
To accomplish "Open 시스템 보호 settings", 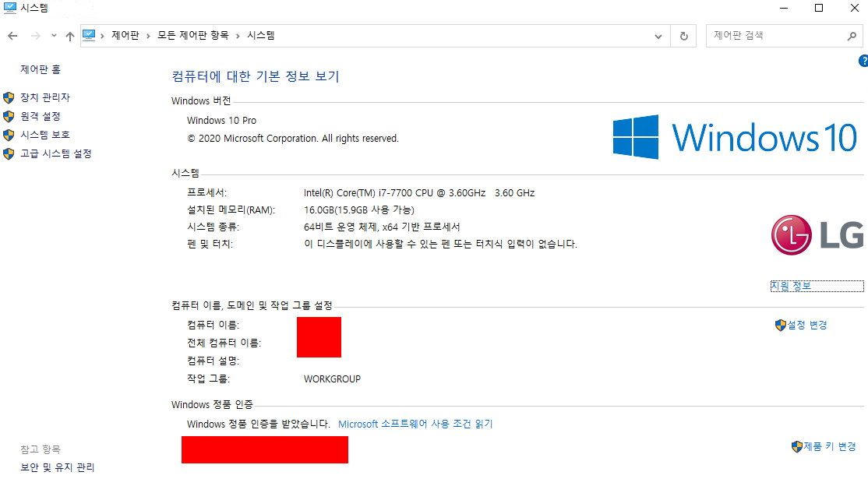I will tap(45, 135).
